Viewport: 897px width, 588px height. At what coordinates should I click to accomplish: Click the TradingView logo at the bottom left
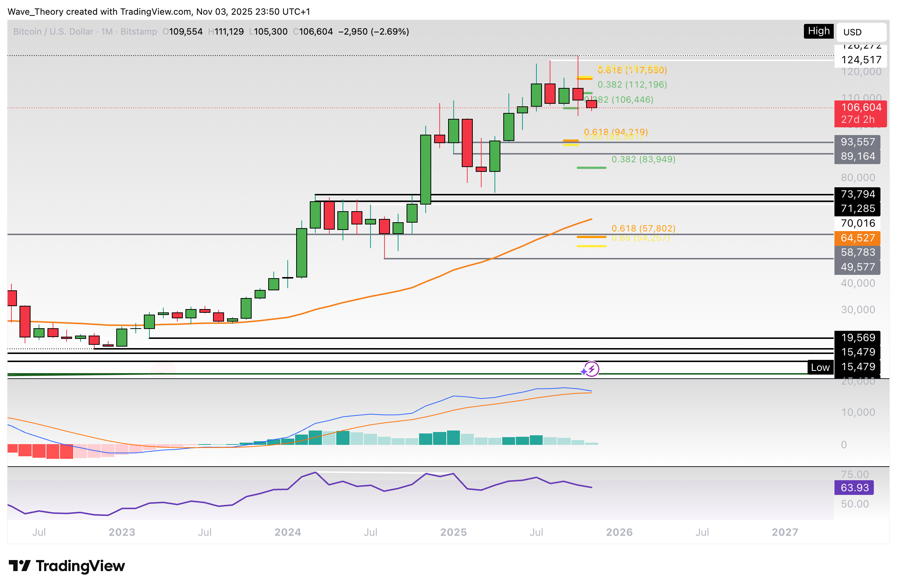66,566
